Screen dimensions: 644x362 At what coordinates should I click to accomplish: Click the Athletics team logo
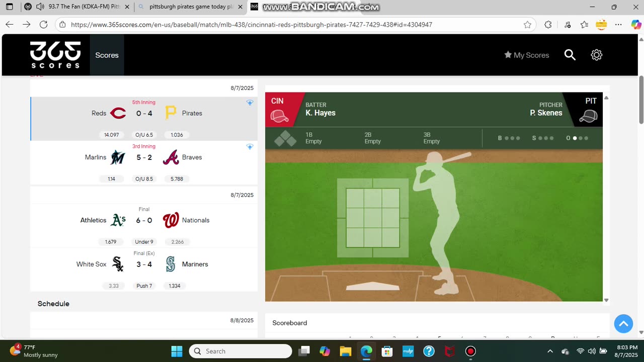[118, 220]
